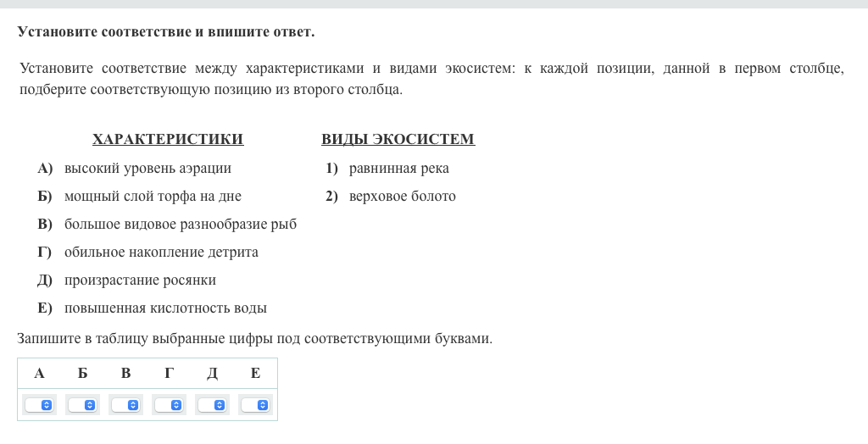Click the instruction 'Запишите в таблицу выбранные цифры'
This screenshot has height=444, width=868.
(254, 339)
